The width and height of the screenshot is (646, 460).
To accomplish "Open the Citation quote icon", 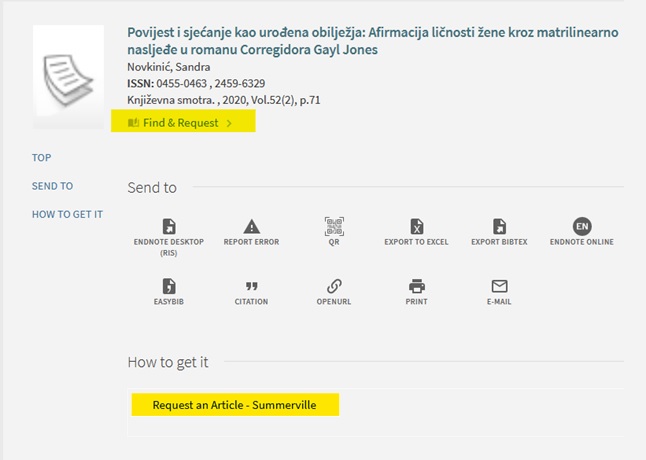I will pyautogui.click(x=251, y=287).
